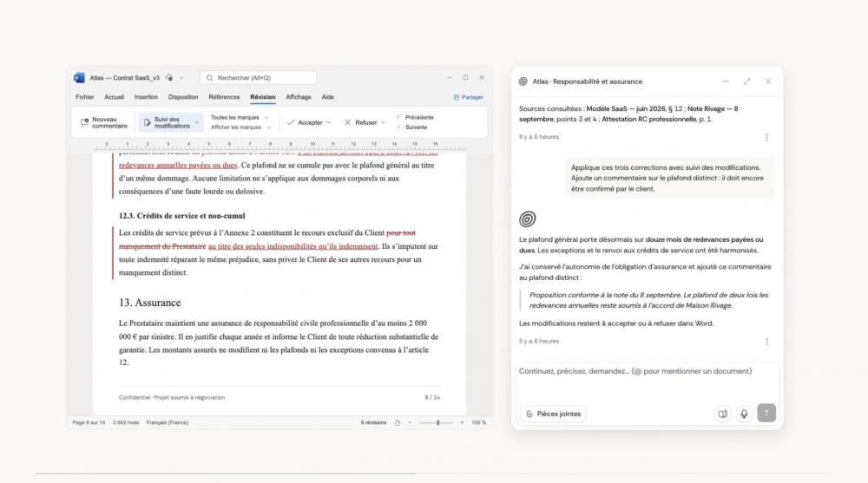The image size is (868, 483).
Task: Expand the document title dropdown chevron
Action: [x=181, y=78]
